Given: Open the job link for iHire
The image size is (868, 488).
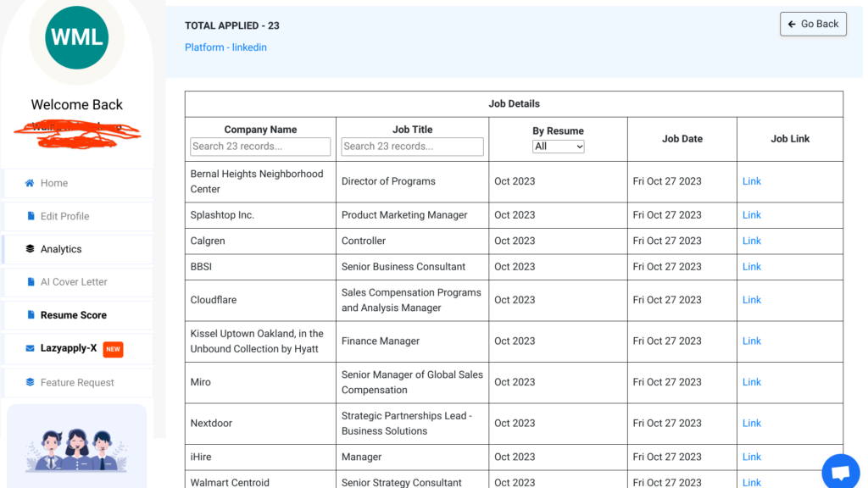Looking at the screenshot, I should point(752,457).
